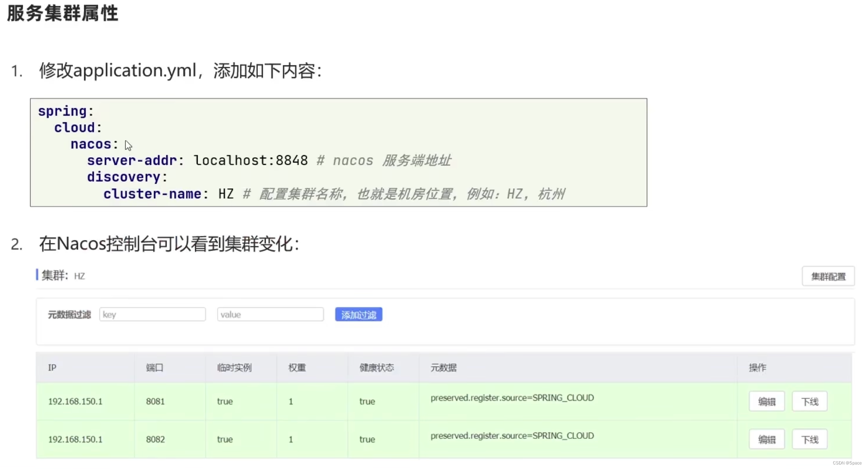Take the port 8082 instance offline
868x469 pixels.
tap(809, 439)
